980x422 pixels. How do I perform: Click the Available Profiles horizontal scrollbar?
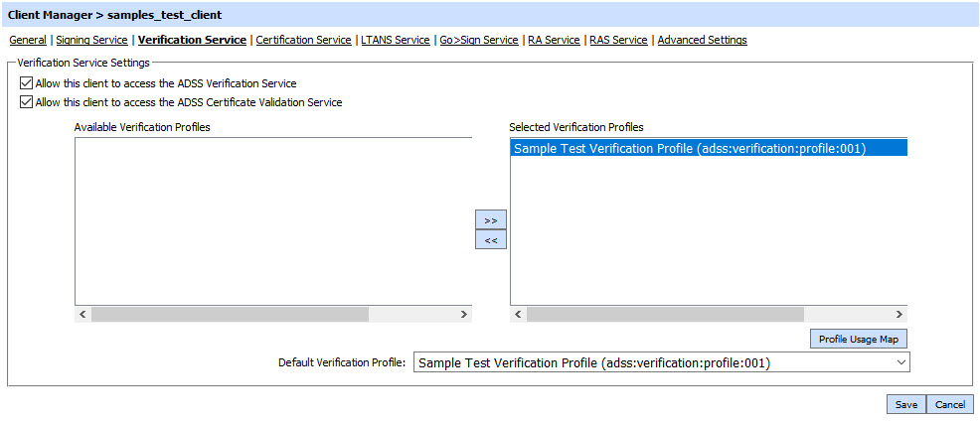230,314
